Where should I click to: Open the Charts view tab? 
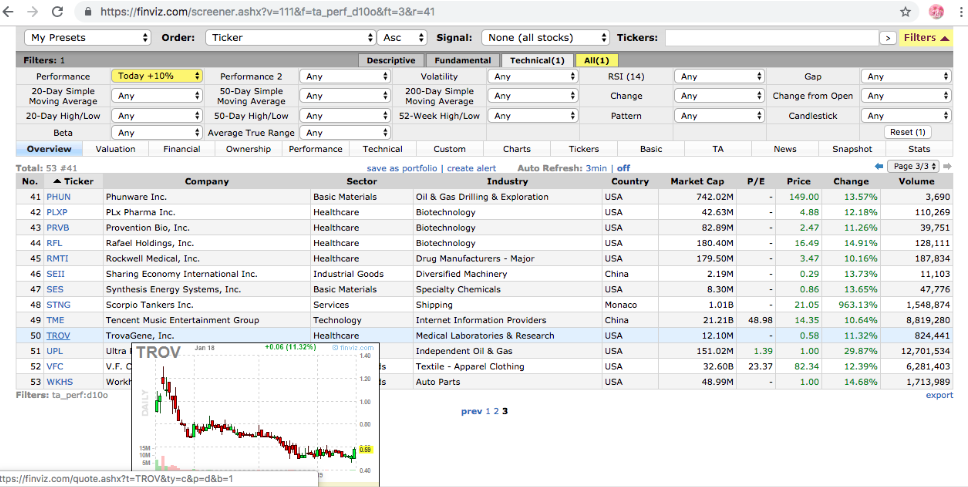click(517, 149)
